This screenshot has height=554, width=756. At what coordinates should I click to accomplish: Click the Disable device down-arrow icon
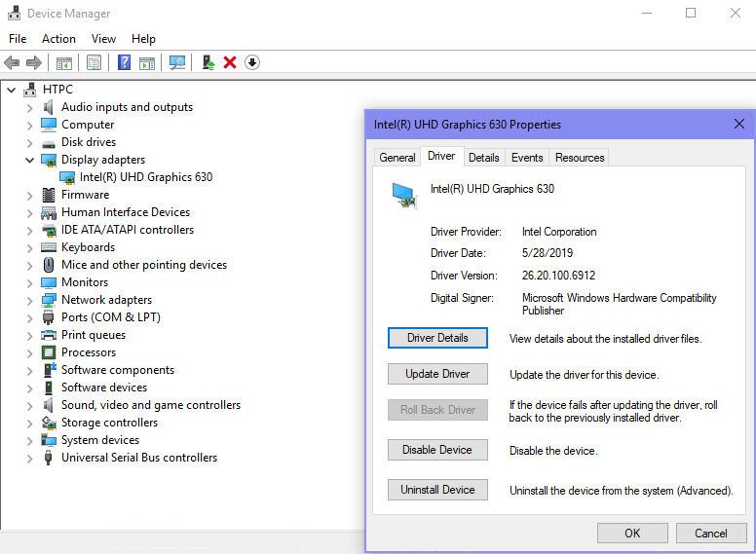point(252,62)
